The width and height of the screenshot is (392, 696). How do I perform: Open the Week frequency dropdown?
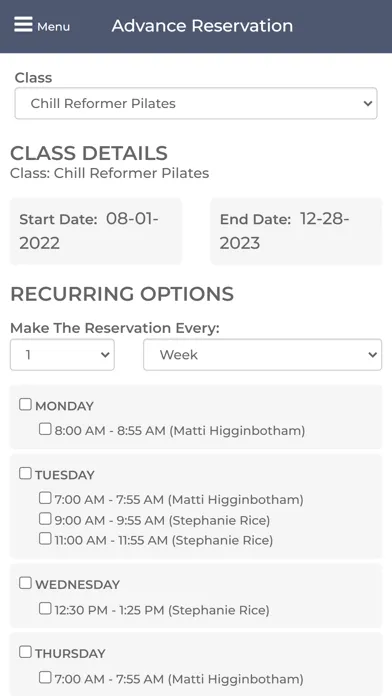262,355
